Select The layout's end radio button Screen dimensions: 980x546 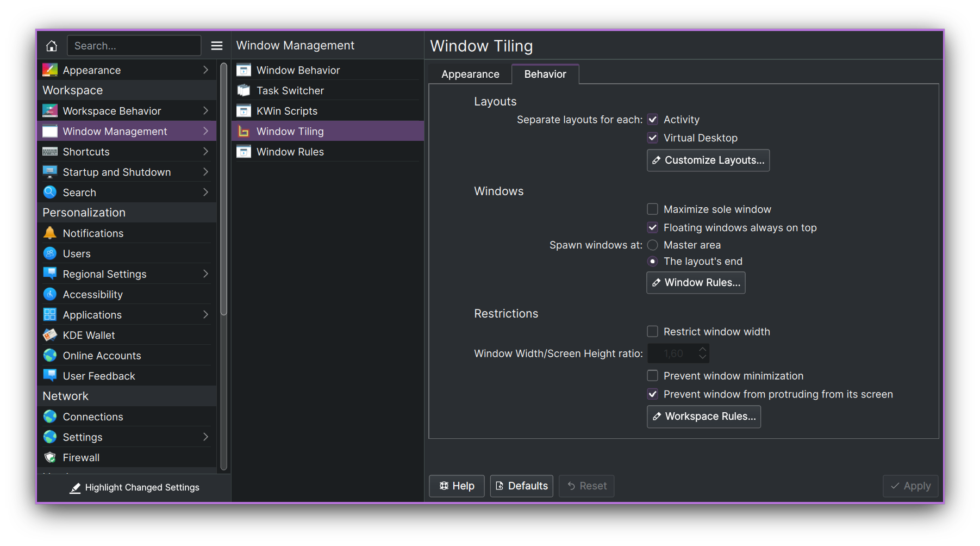coord(653,262)
